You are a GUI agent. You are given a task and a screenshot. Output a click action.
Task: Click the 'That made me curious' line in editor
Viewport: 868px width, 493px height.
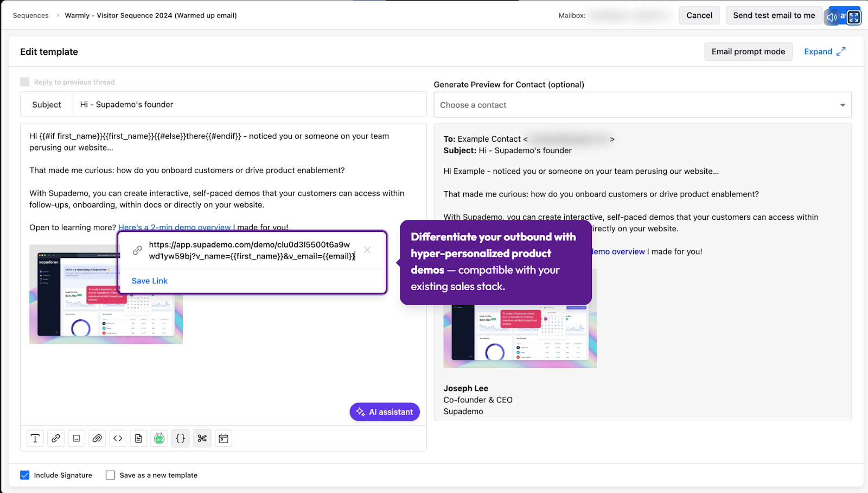(187, 170)
